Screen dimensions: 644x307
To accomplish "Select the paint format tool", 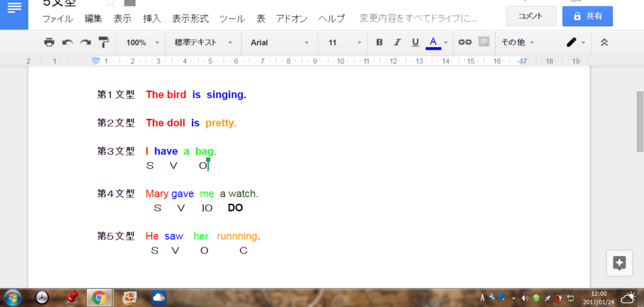I will pos(104,42).
